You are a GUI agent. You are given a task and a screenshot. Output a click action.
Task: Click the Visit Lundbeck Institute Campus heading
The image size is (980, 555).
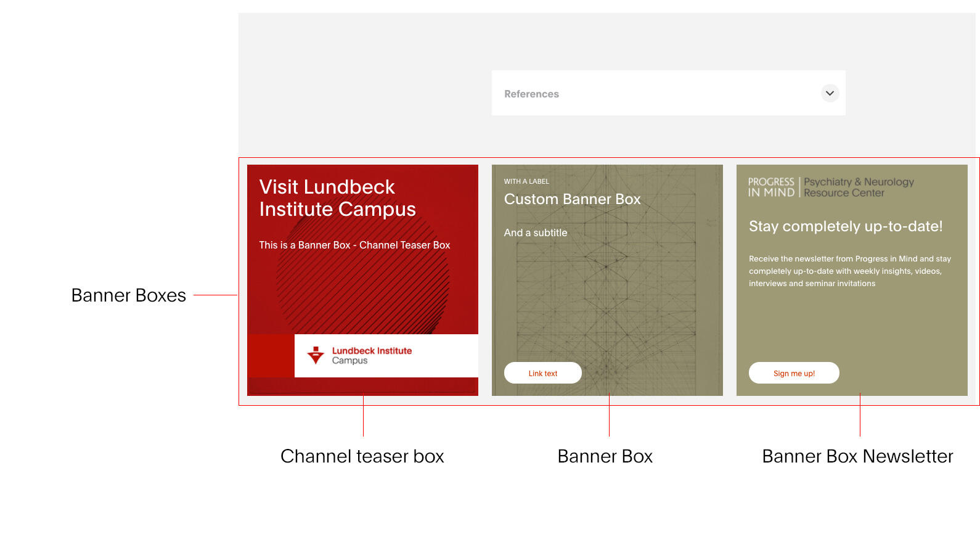click(x=337, y=198)
